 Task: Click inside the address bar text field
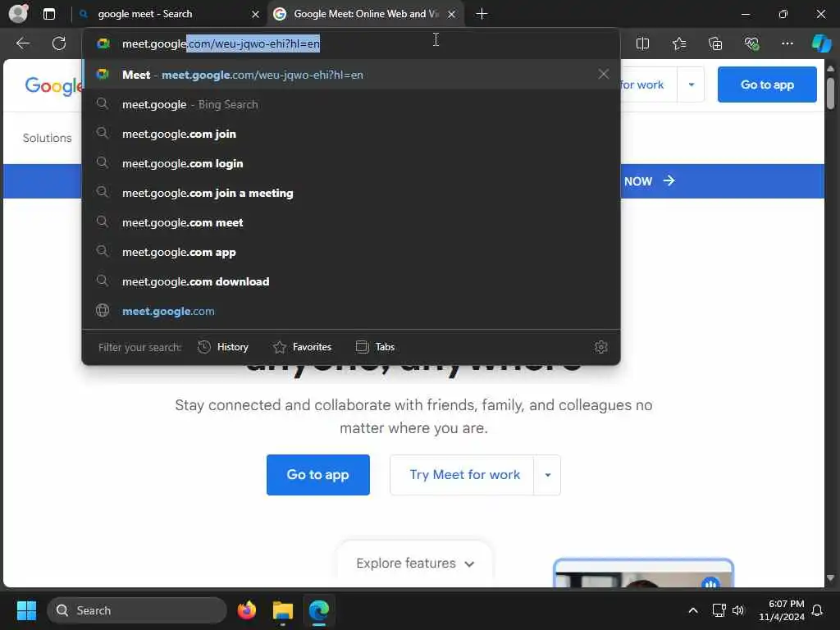pos(351,43)
